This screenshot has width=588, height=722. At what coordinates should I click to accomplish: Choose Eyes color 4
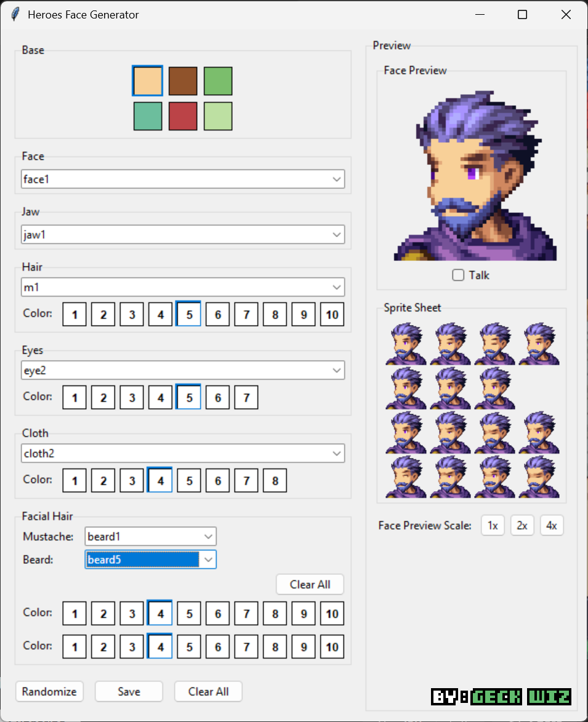point(160,398)
